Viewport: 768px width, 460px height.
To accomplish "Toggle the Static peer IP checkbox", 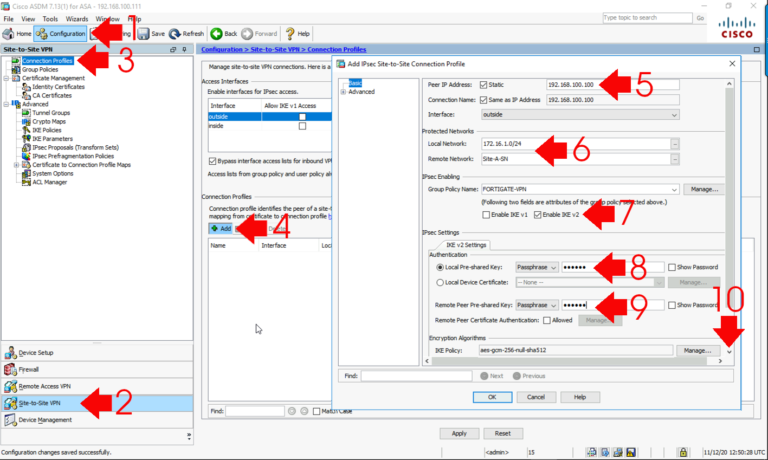I will [483, 85].
